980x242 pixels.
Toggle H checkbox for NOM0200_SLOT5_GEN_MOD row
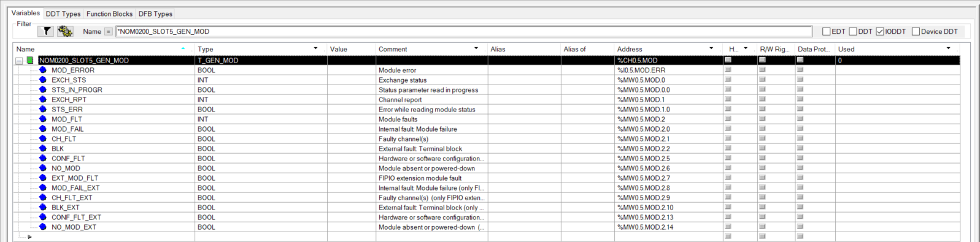[728, 60]
